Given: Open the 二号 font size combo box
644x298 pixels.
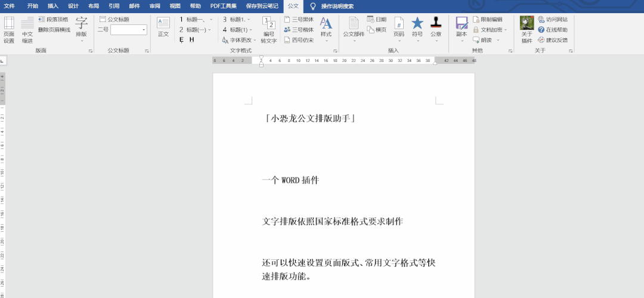Looking at the screenshot, I should click(x=129, y=30).
